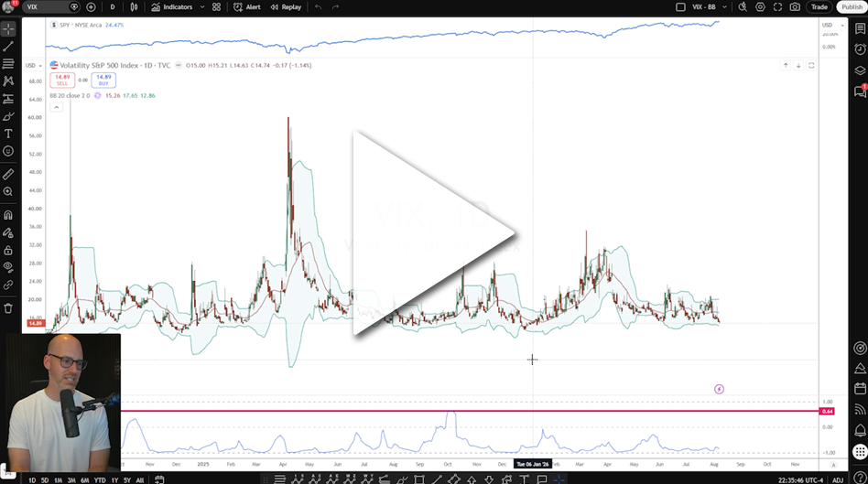Viewport: 868px width, 484px height.
Task: Expand the favorite indicators dropdown arrow
Action: click(202, 7)
